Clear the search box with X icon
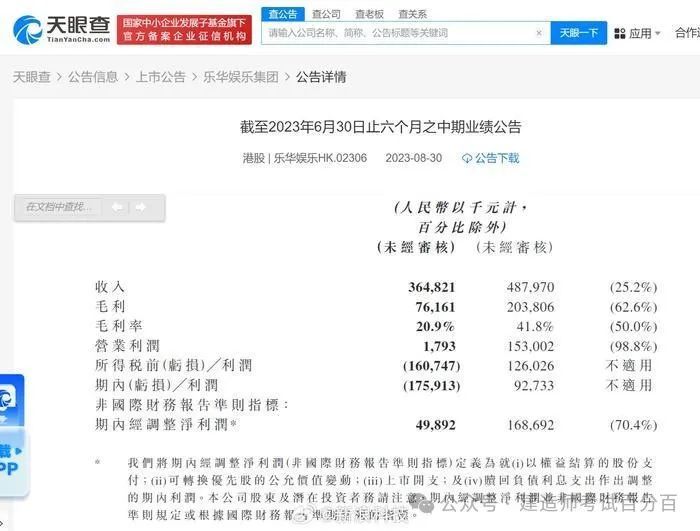The image size is (700, 531). point(539,33)
